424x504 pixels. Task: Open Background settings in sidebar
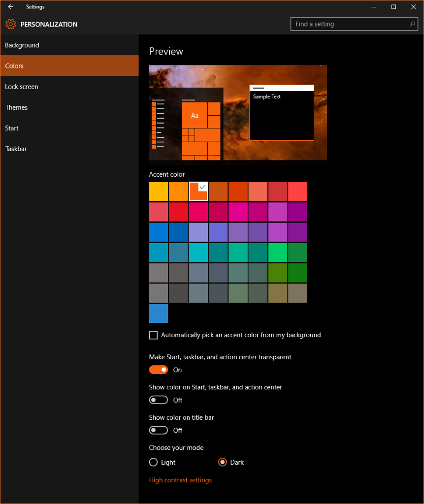pos(22,45)
